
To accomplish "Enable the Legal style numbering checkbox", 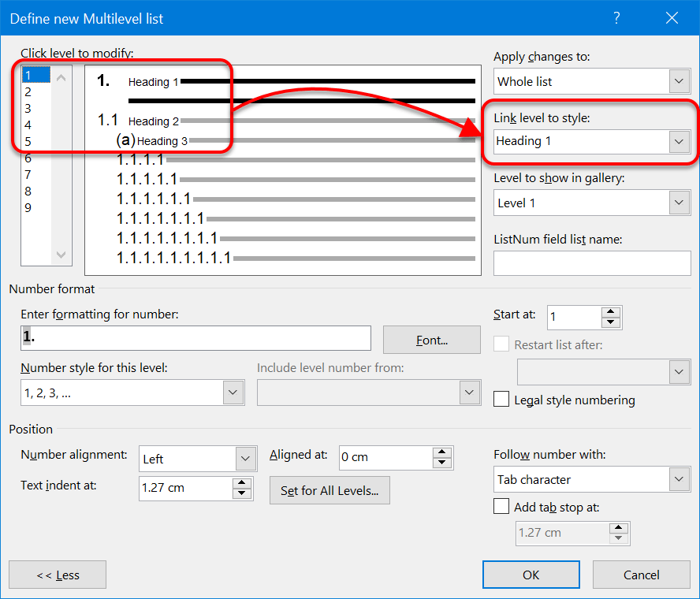I will tap(501, 399).
